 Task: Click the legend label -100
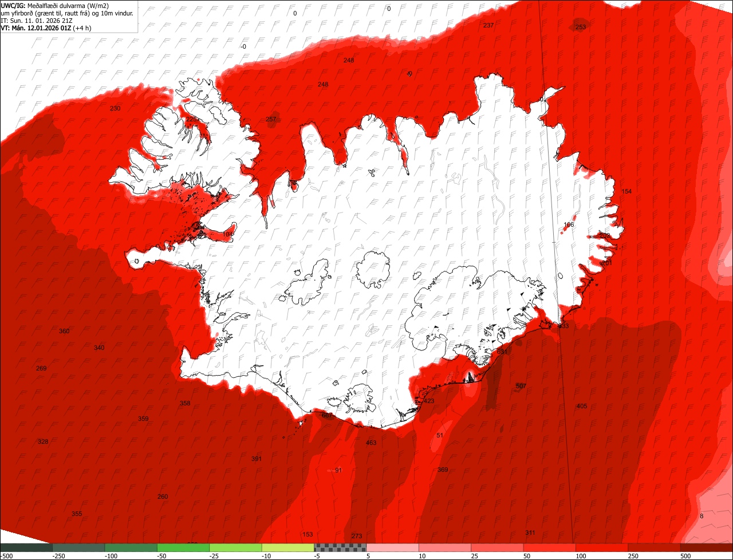(x=111, y=556)
